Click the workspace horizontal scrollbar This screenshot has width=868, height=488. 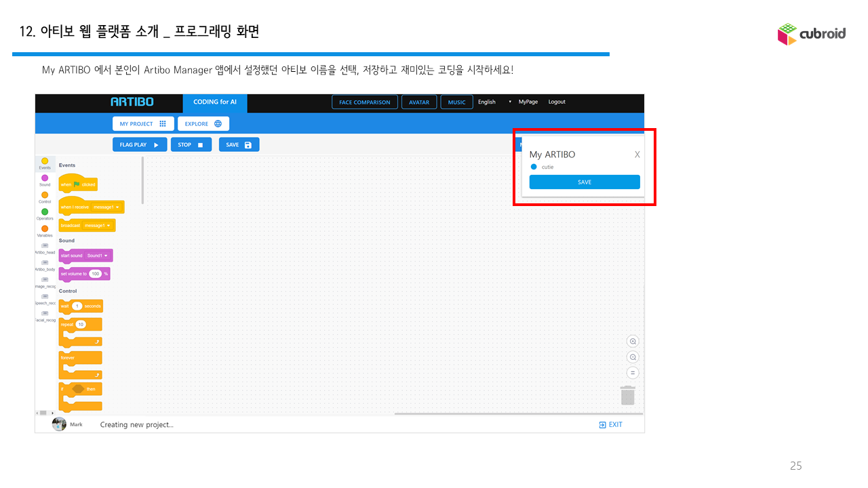(518, 413)
